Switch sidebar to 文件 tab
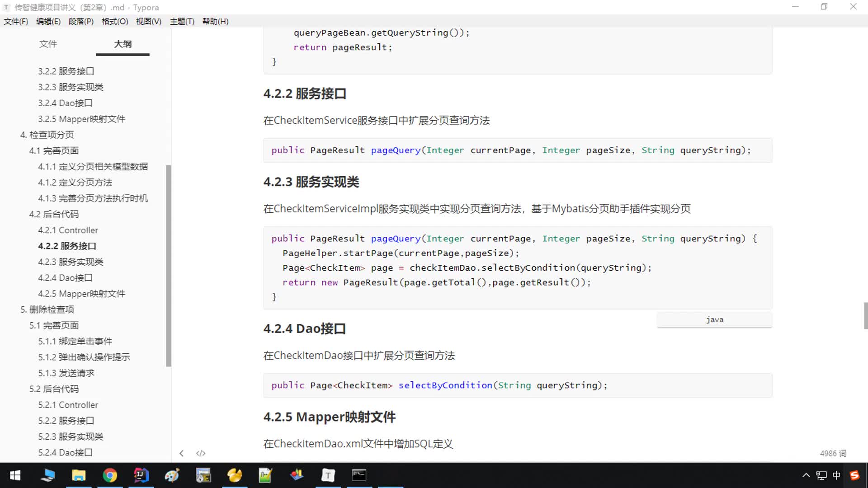This screenshot has width=868, height=488. click(48, 44)
